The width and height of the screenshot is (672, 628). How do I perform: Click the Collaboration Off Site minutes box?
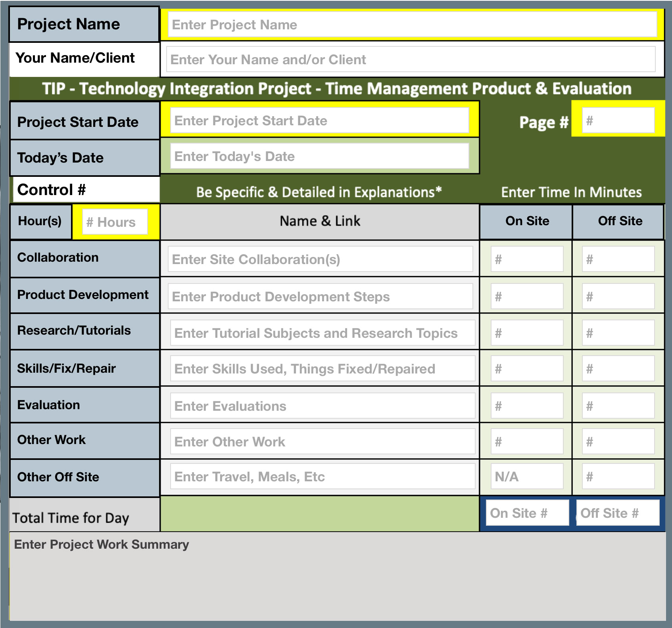(618, 259)
